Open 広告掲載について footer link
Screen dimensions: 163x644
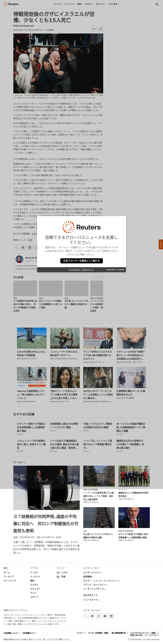point(12,633)
